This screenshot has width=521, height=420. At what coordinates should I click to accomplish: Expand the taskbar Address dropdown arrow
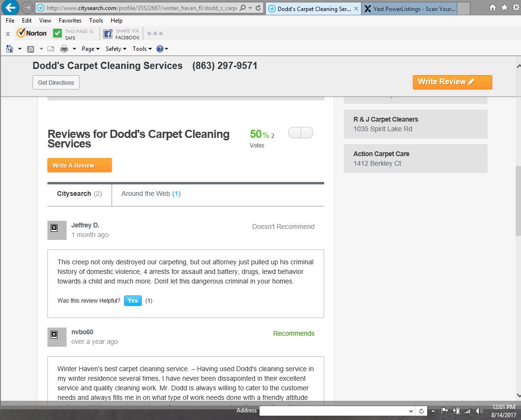click(411, 411)
